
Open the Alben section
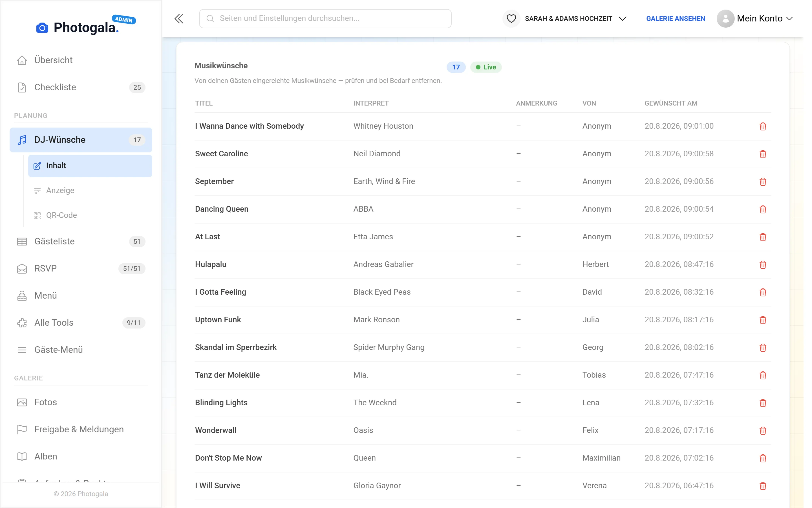[x=81, y=457]
